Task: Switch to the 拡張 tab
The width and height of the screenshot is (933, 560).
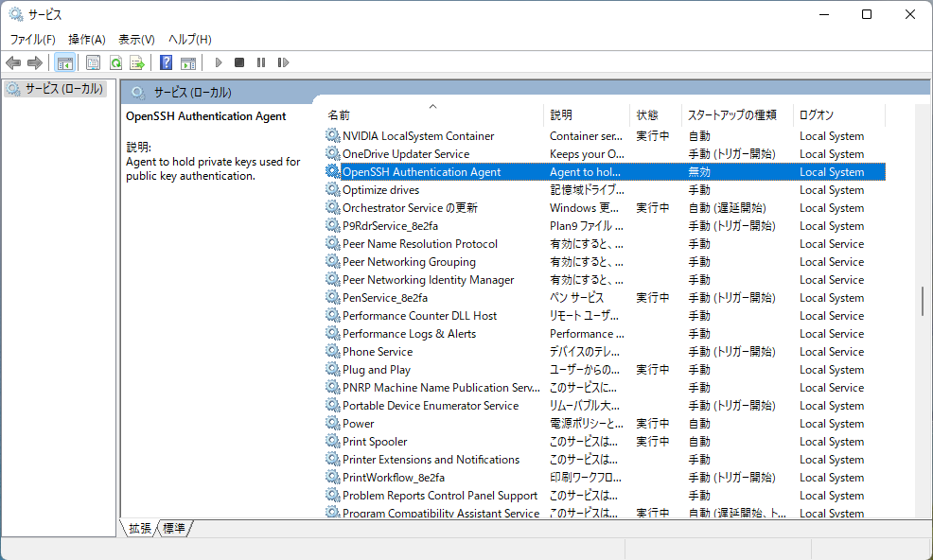Action: (x=138, y=529)
